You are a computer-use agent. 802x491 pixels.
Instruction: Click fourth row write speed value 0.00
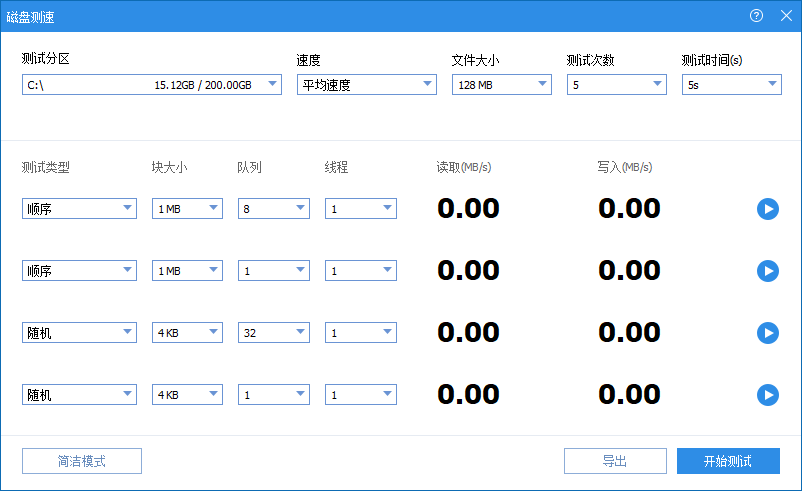(x=629, y=394)
